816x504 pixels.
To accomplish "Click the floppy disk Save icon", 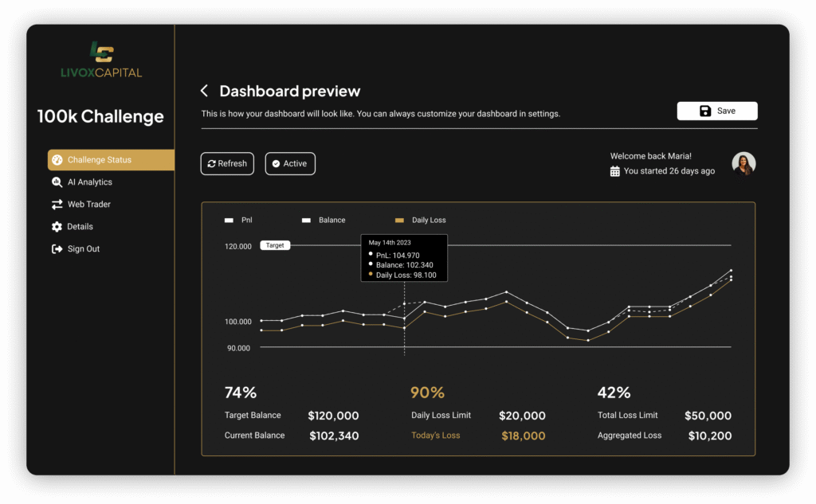I will pyautogui.click(x=705, y=111).
